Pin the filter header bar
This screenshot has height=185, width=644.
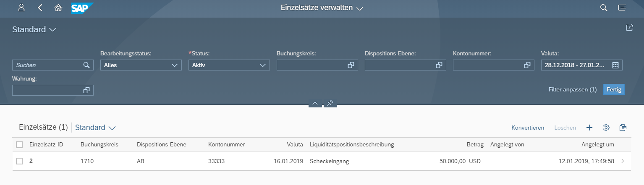[330, 103]
